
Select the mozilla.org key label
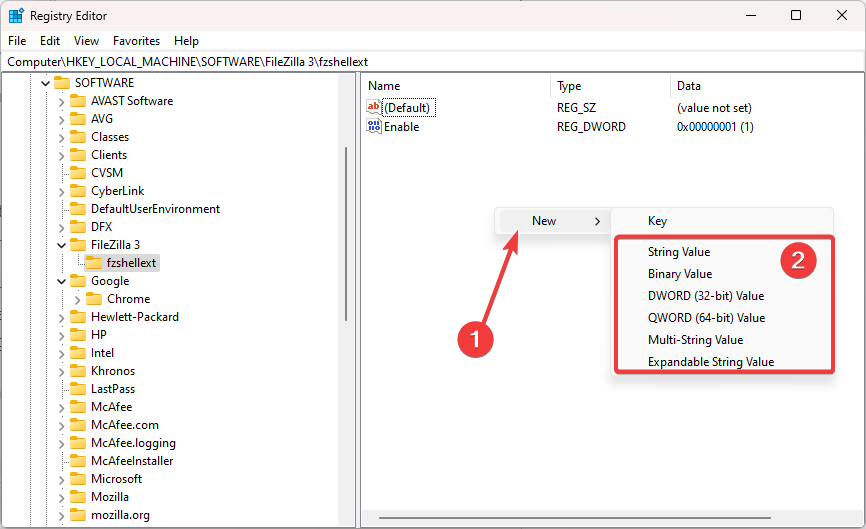[120, 515]
